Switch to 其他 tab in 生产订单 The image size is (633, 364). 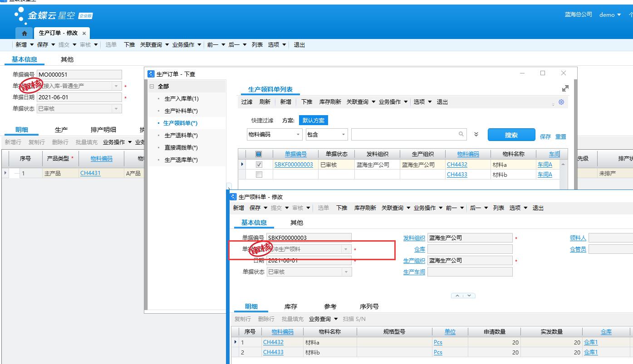pyautogui.click(x=67, y=59)
